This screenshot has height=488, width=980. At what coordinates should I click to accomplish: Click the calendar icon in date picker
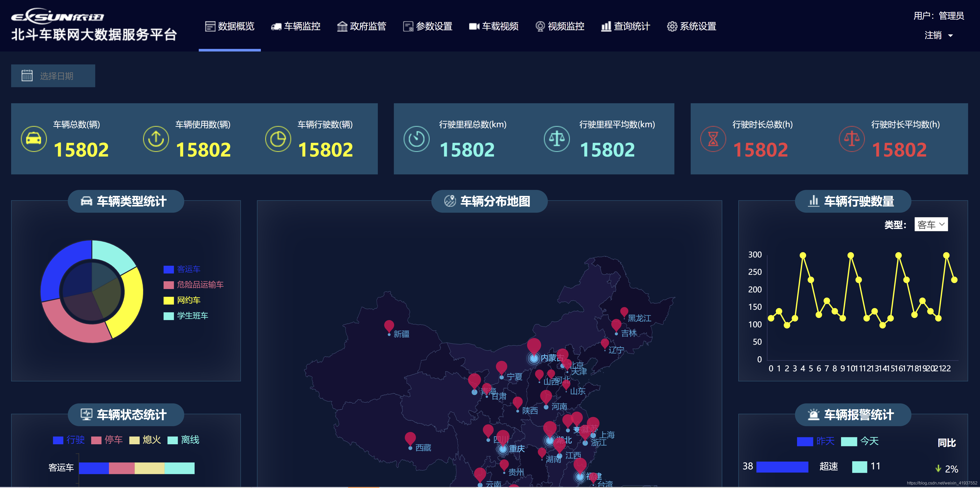coord(27,76)
